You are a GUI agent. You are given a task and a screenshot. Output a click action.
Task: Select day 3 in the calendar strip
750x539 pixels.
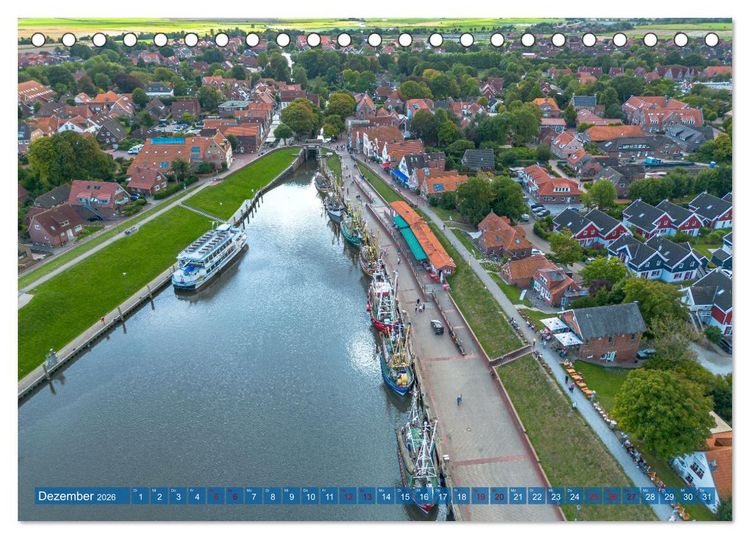(178, 496)
